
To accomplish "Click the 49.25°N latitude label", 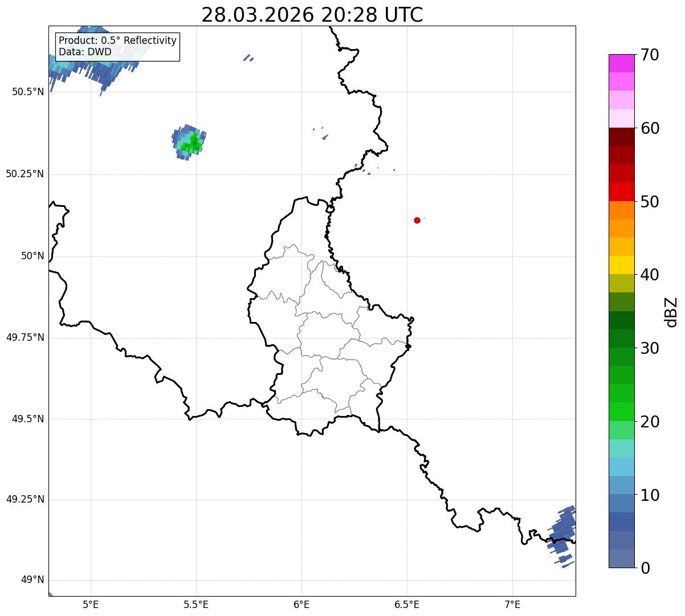I will click(25, 500).
